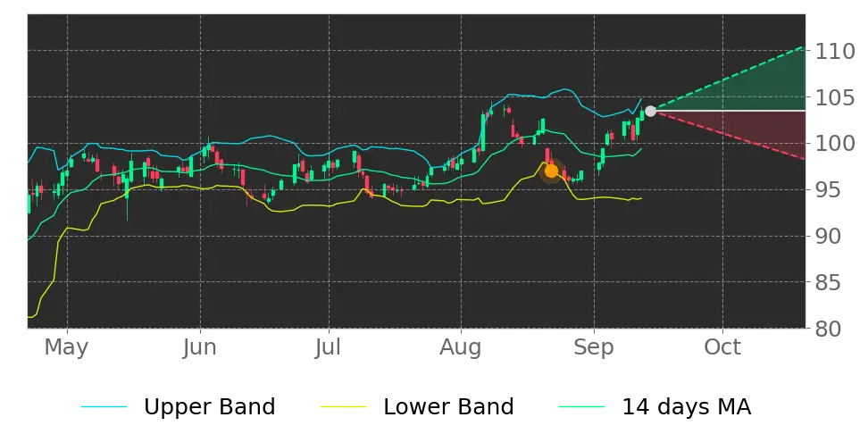Click the Jul x-axis label
The height and width of the screenshot is (434, 868).
[x=329, y=347]
